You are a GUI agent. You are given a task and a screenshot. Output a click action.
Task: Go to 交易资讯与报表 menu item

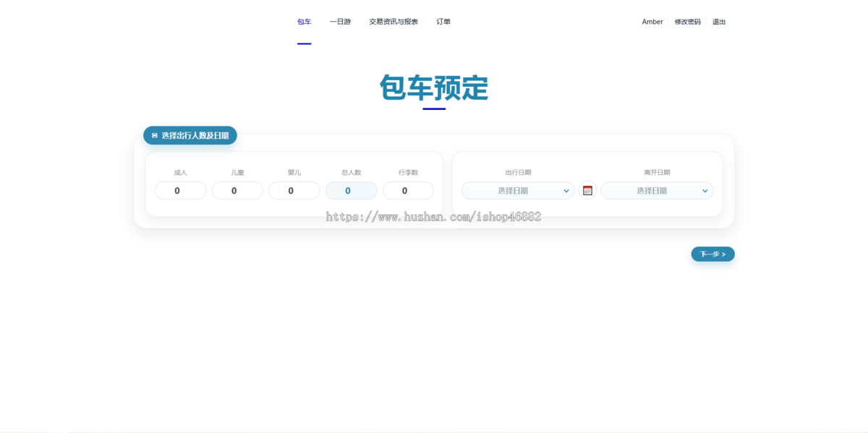[x=393, y=22]
